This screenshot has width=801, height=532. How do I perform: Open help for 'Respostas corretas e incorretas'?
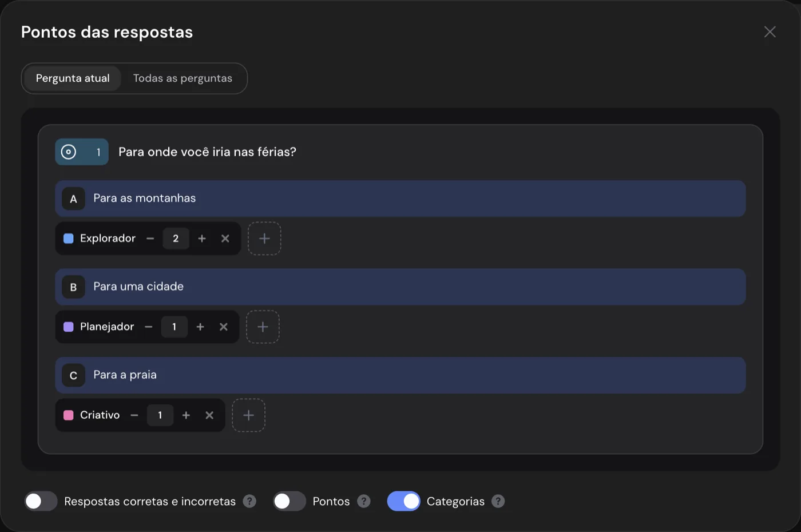click(249, 501)
